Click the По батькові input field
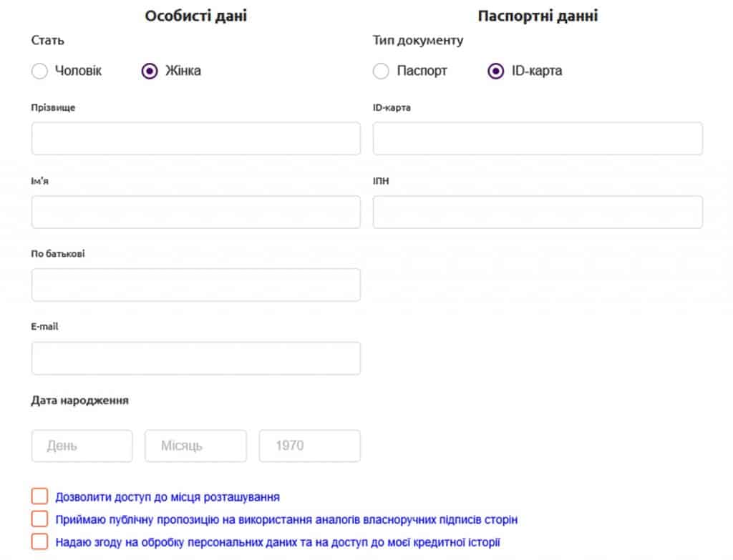This screenshot has width=733, height=560. pos(195,285)
